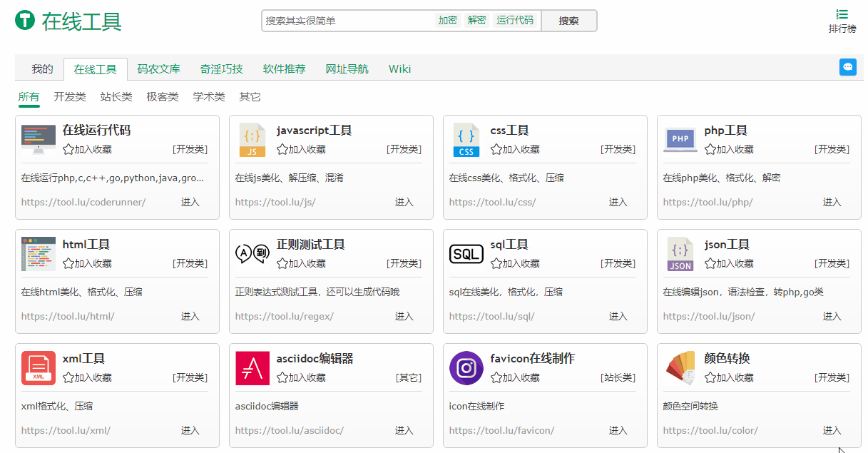Filter tools by 极客类 category

point(163,97)
